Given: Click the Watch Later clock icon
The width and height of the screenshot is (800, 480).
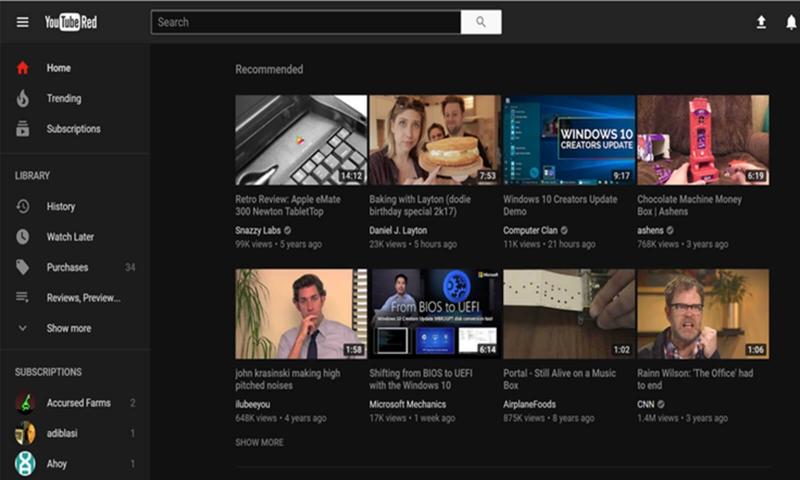Looking at the screenshot, I should coord(22,237).
